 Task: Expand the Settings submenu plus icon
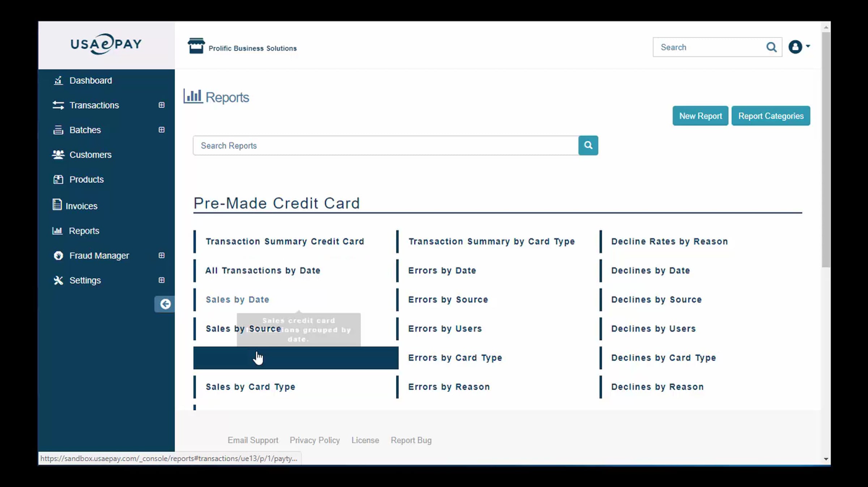[162, 280]
